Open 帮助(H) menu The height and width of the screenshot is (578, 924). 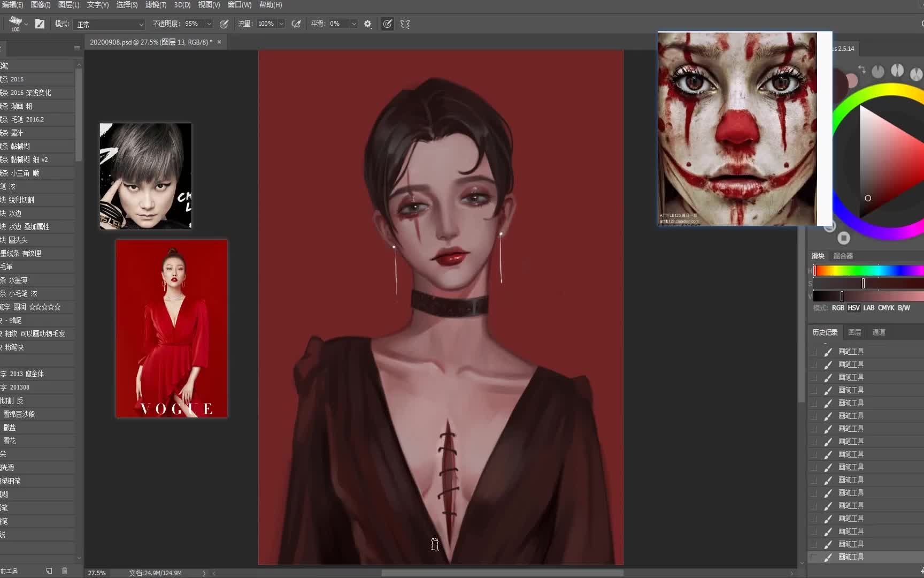(271, 5)
